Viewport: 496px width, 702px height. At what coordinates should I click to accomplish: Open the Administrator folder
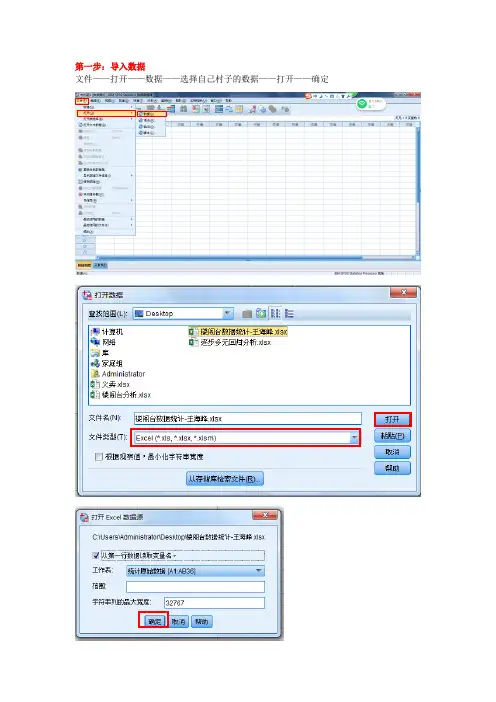[118, 374]
